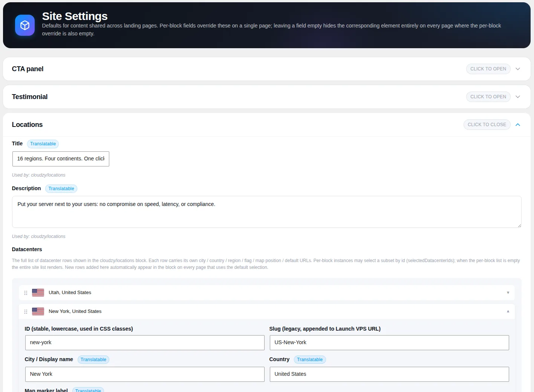This screenshot has width=534, height=392.
Task: Click the Site Settings cube logo icon
Action: click(25, 25)
